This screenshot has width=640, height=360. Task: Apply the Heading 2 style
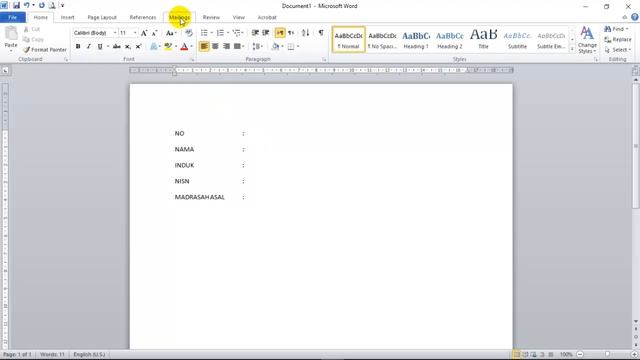(450, 40)
